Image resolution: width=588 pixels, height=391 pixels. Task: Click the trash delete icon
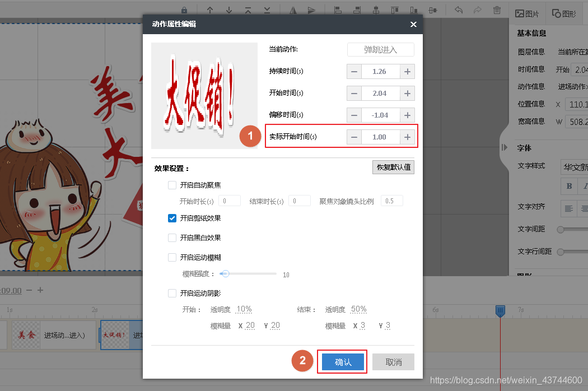pyautogui.click(x=497, y=10)
